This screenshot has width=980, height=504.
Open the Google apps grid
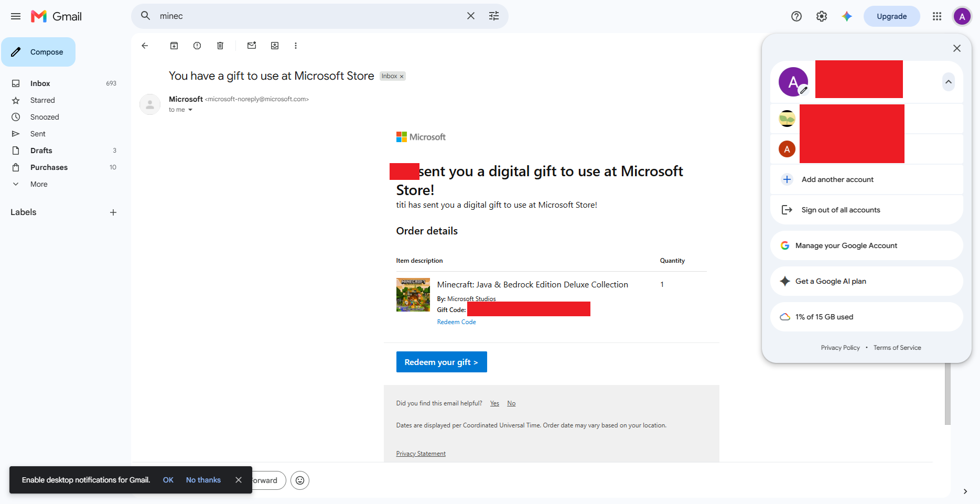click(937, 16)
